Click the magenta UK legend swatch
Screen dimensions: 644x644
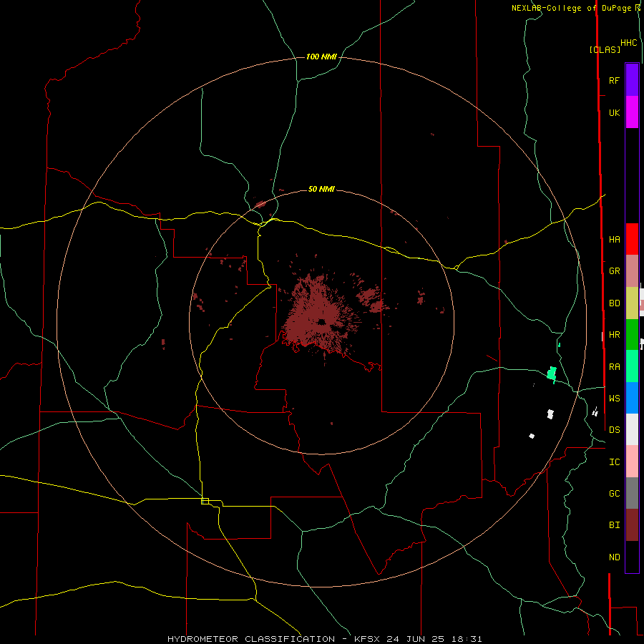632,112
